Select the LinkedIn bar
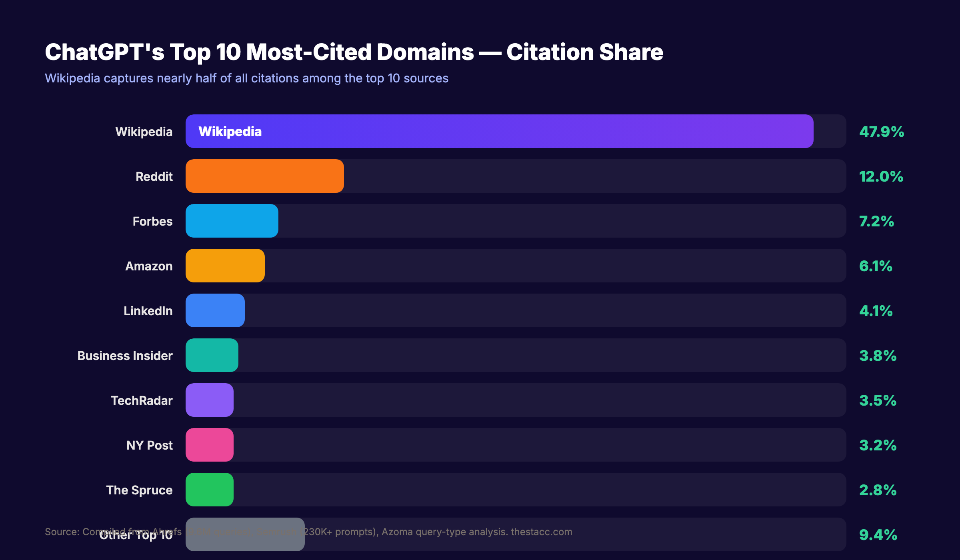The width and height of the screenshot is (960, 560). (x=214, y=310)
